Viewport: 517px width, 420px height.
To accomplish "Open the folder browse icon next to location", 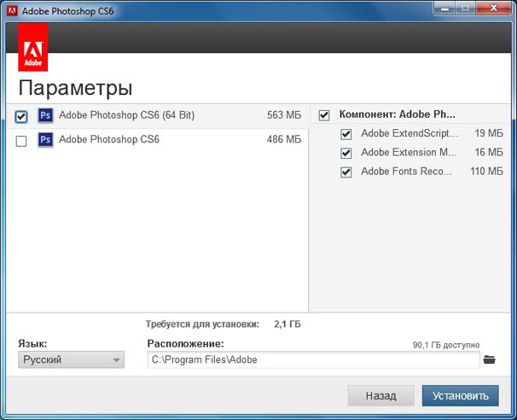I will click(490, 359).
